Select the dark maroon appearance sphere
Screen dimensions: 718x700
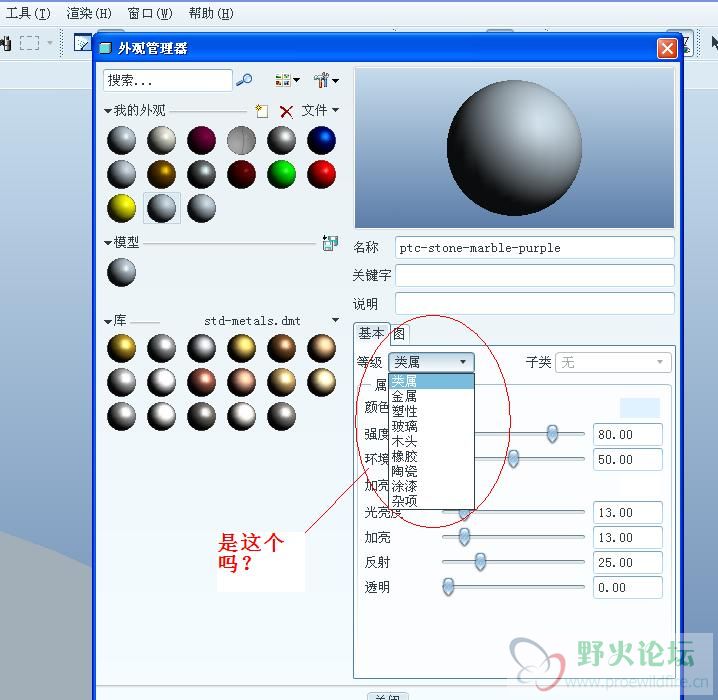(241, 174)
